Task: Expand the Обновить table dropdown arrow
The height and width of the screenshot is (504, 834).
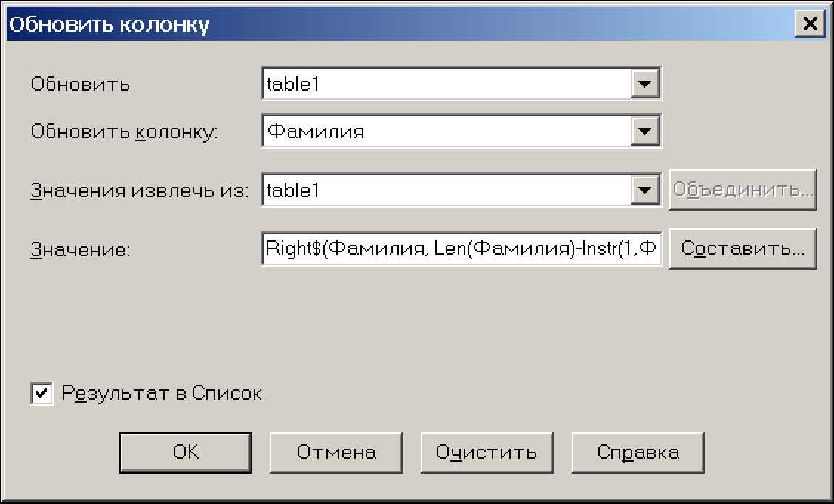Action: click(x=645, y=84)
